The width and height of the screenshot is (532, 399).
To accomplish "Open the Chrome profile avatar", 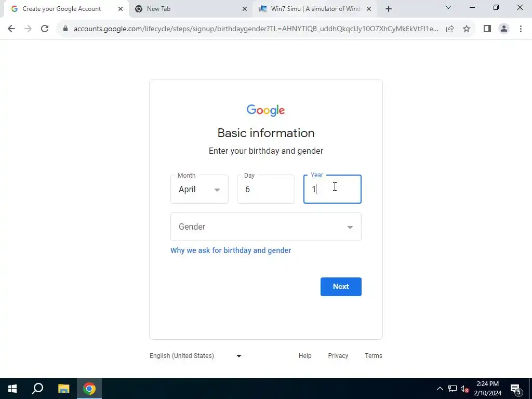I will tap(504, 29).
